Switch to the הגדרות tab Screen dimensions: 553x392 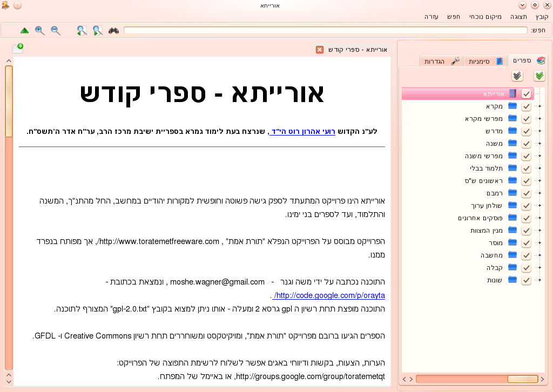(441, 62)
